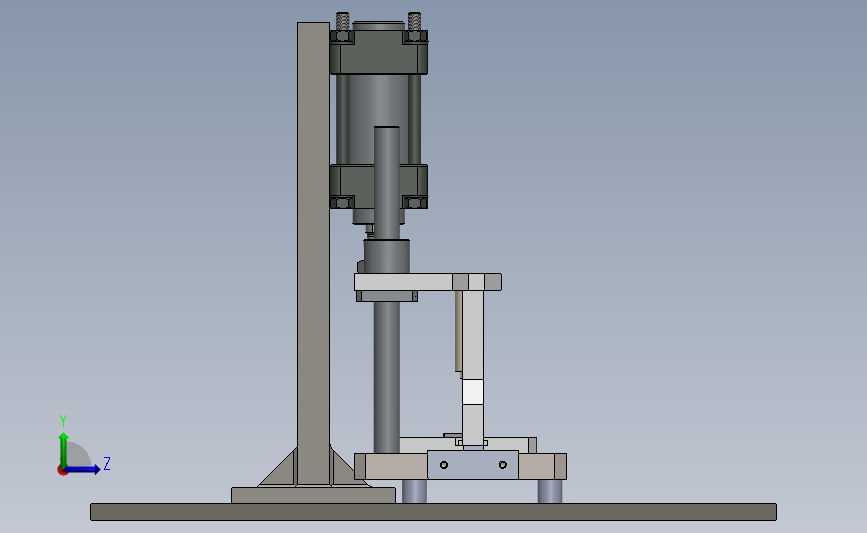Click the Y axis label

pos(63,421)
